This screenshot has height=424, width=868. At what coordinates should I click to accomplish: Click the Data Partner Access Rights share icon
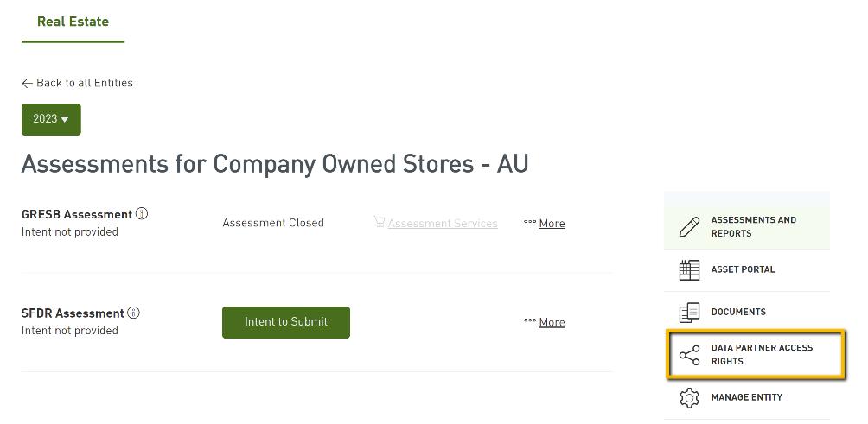[689, 355]
